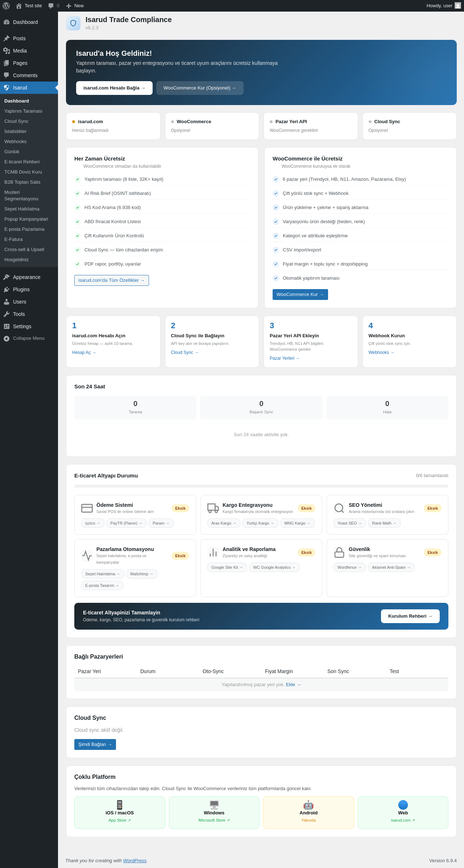Collapse the admin sidebar menu
This screenshot has width=464, height=868.
tap(29, 338)
